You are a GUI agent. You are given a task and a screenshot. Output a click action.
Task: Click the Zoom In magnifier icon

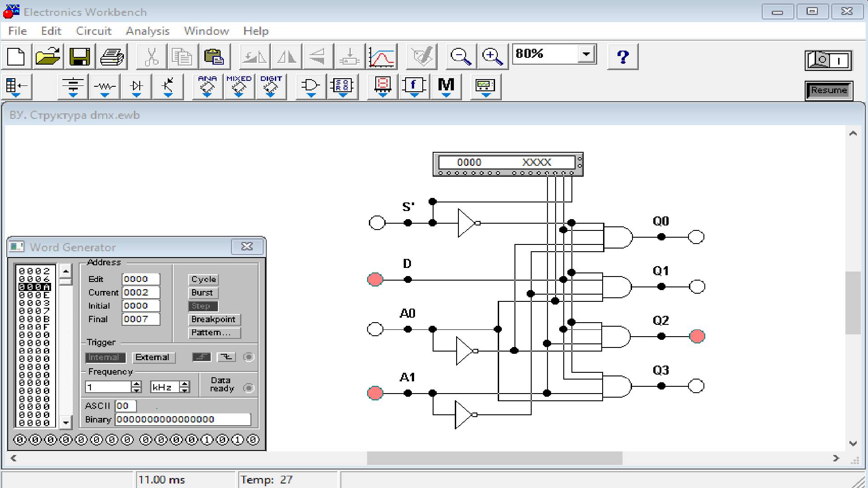pyautogui.click(x=492, y=57)
